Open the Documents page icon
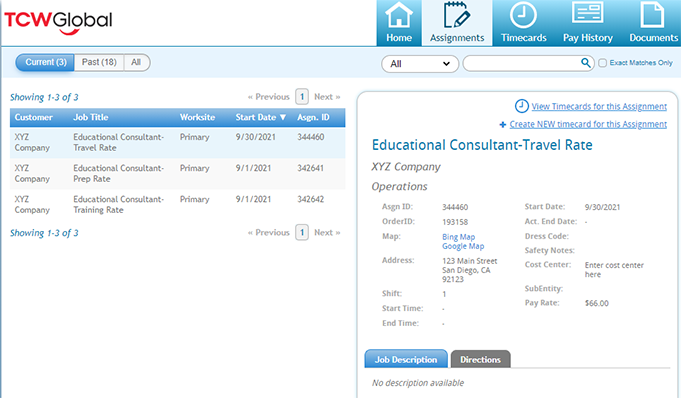 [x=652, y=15]
